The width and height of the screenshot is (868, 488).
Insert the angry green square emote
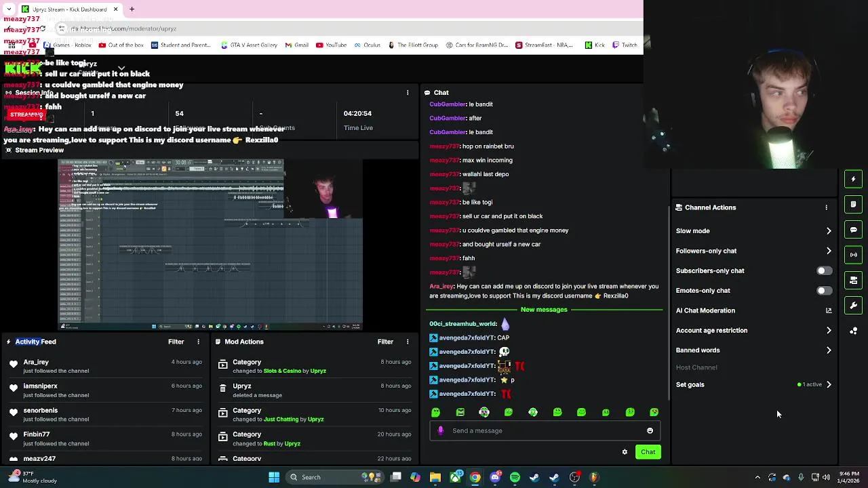pyautogui.click(x=460, y=412)
